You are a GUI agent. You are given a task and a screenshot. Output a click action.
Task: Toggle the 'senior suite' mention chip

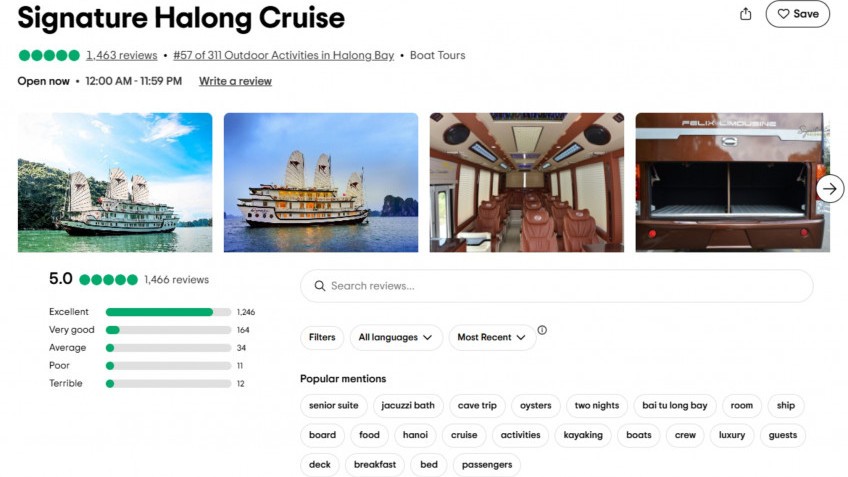[x=334, y=405]
